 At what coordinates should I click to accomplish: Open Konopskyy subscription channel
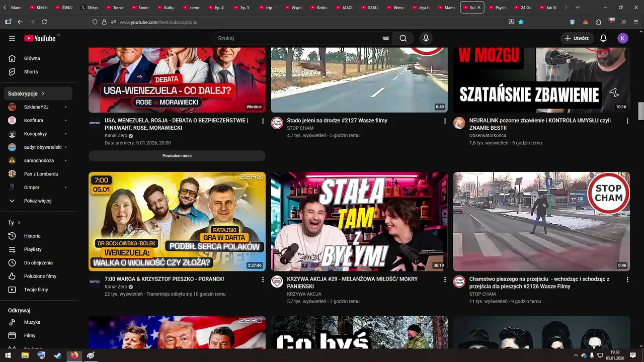(39, 134)
